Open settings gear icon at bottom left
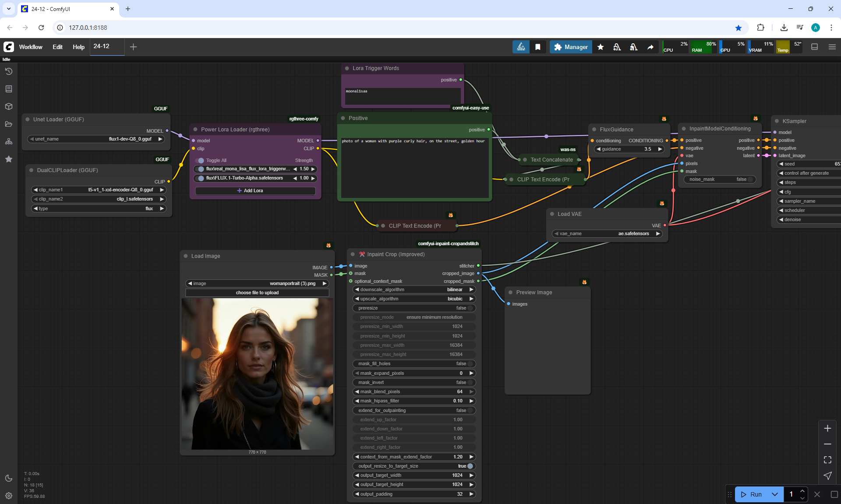Image resolution: width=841 pixels, height=504 pixels. click(9, 496)
